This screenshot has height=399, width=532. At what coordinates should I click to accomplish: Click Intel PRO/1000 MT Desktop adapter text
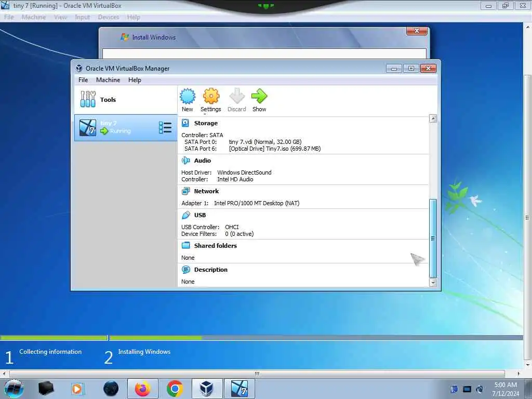(x=257, y=203)
